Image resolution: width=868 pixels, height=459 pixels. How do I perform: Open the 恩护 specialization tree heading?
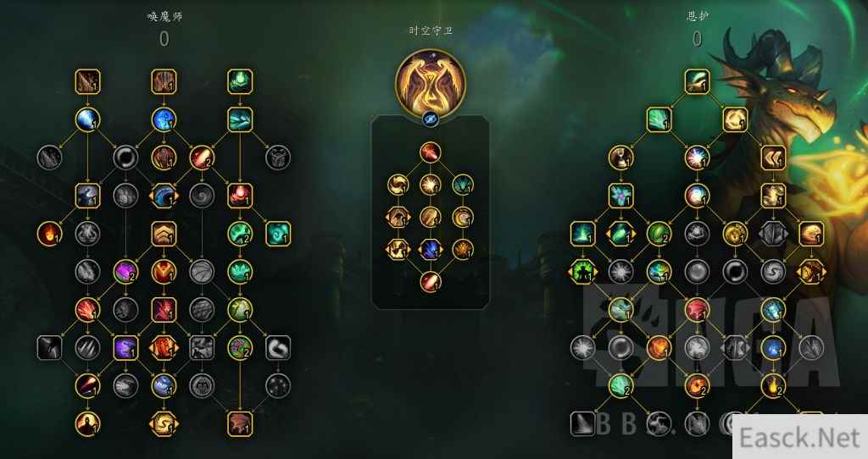[697, 16]
